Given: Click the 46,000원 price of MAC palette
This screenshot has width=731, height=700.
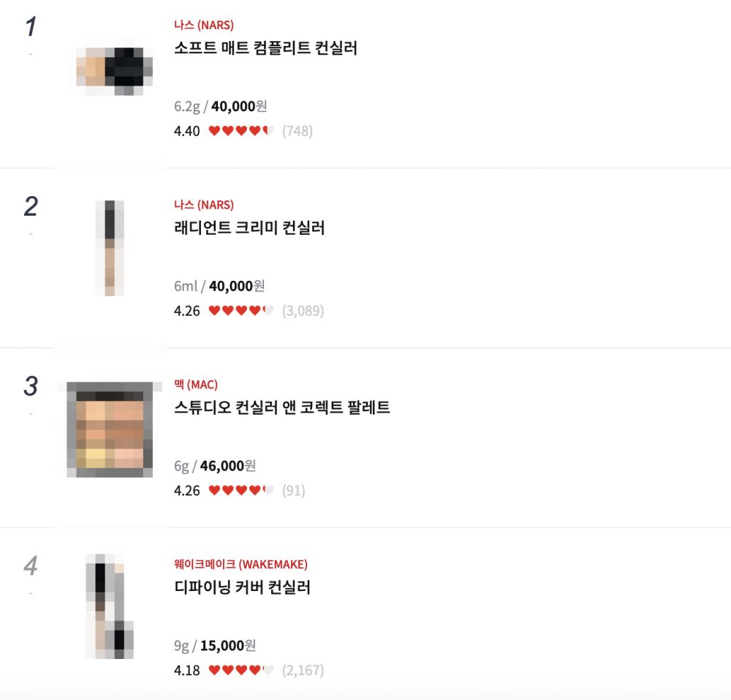Looking at the screenshot, I should coord(228,466).
